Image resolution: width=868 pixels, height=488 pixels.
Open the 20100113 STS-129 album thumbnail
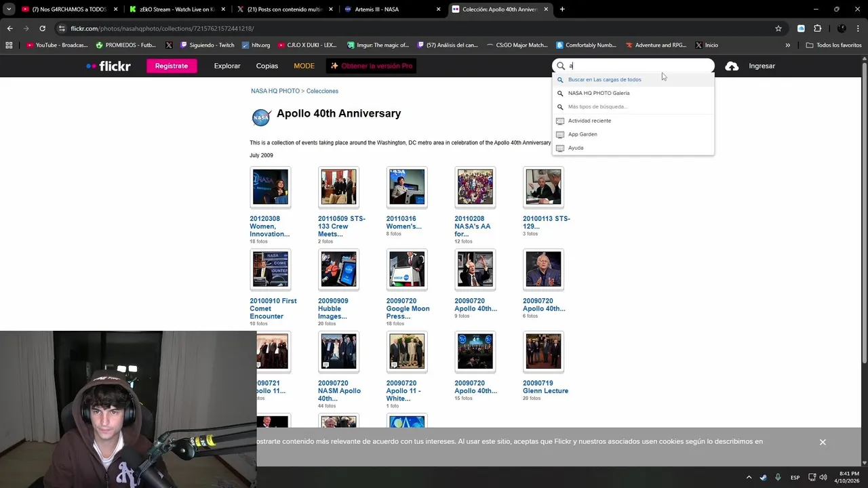543,187
